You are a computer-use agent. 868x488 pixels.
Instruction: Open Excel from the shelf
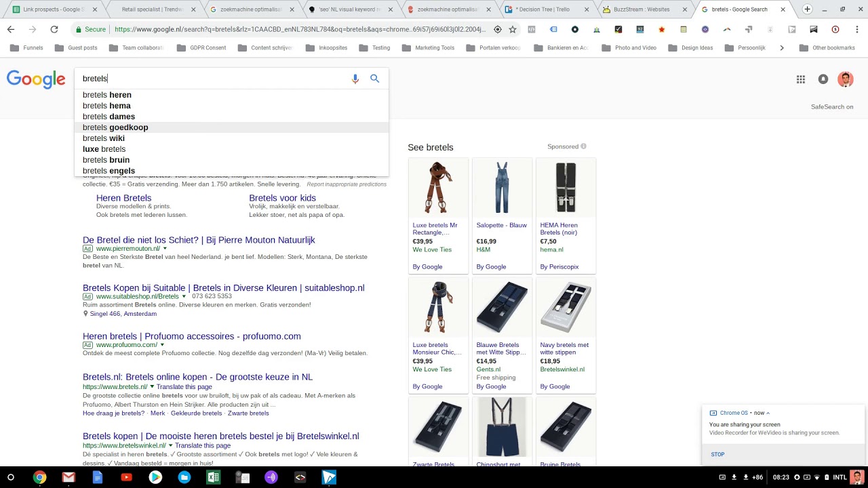click(x=213, y=477)
